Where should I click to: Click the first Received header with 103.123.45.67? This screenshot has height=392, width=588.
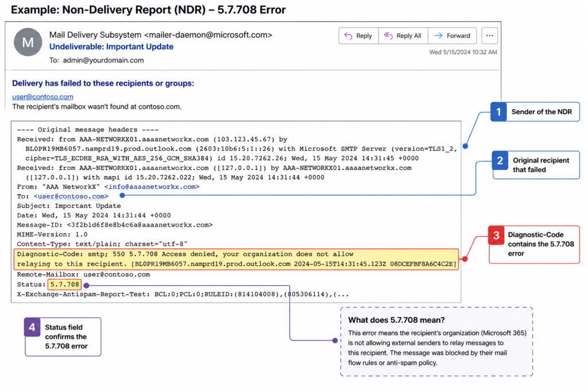point(237,149)
